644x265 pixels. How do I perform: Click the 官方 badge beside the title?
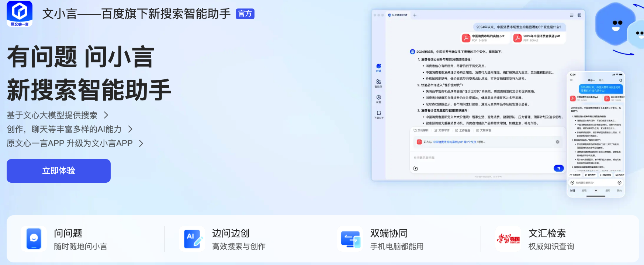[245, 14]
